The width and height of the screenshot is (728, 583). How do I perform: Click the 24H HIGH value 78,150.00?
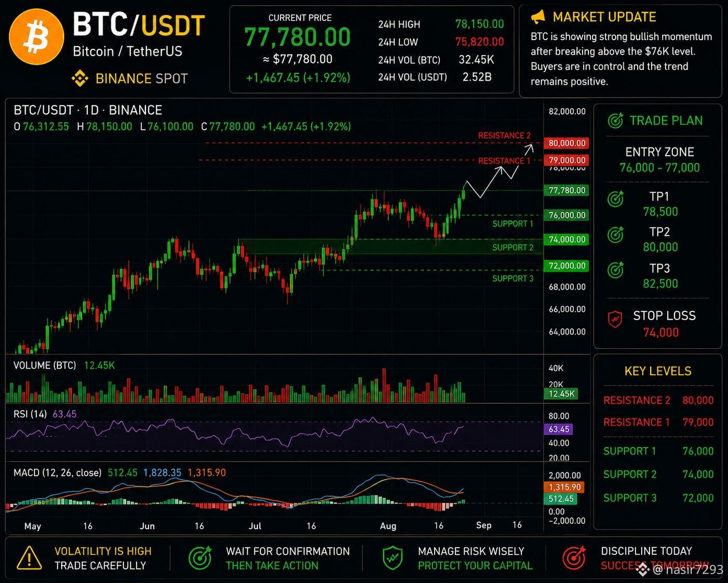coord(479,24)
